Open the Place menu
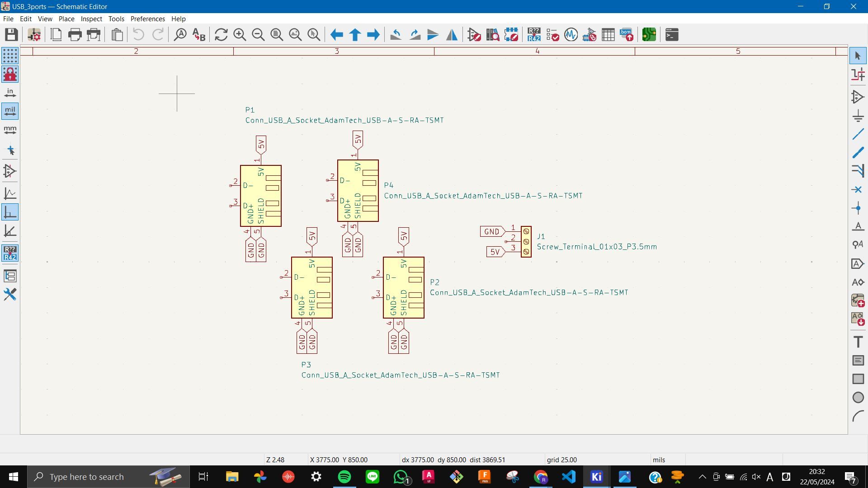Viewport: 868px width, 488px height. (x=66, y=19)
